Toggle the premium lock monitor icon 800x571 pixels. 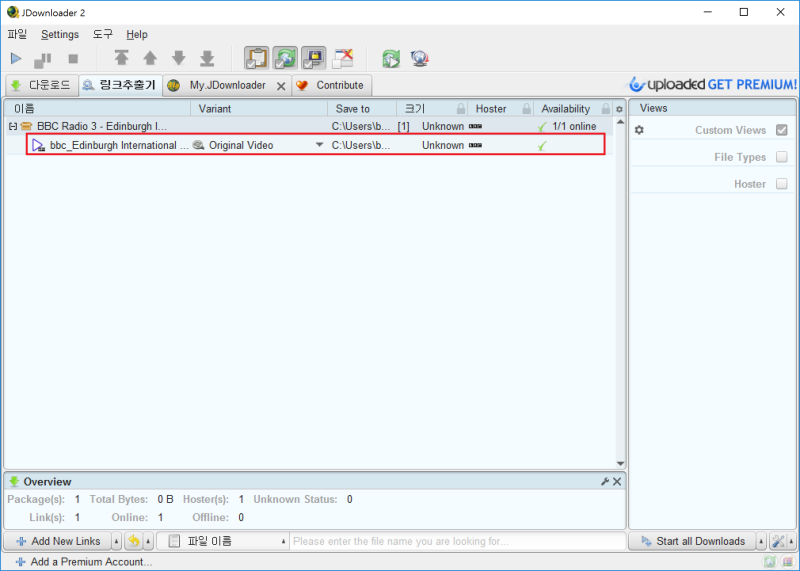pos(314,58)
